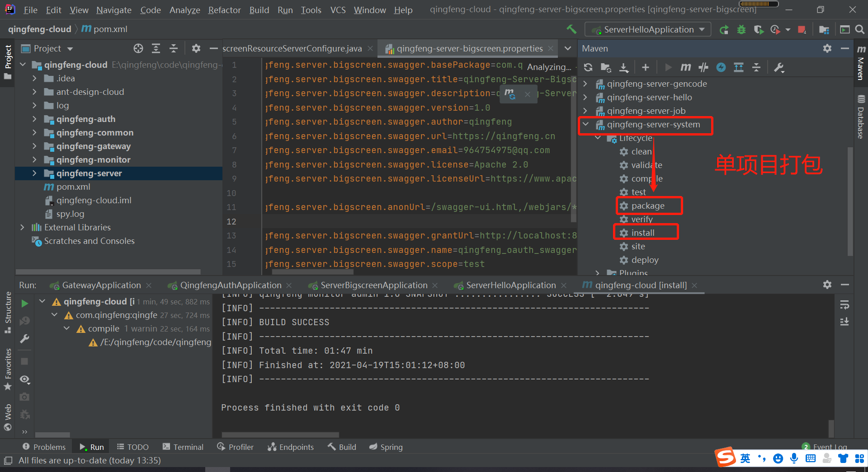Locate opened file in Project tree

click(x=138, y=48)
